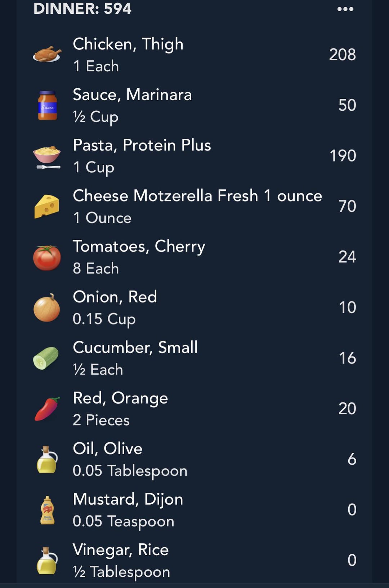
Task: Tap the cherry tomato icon
Action: [47, 257]
